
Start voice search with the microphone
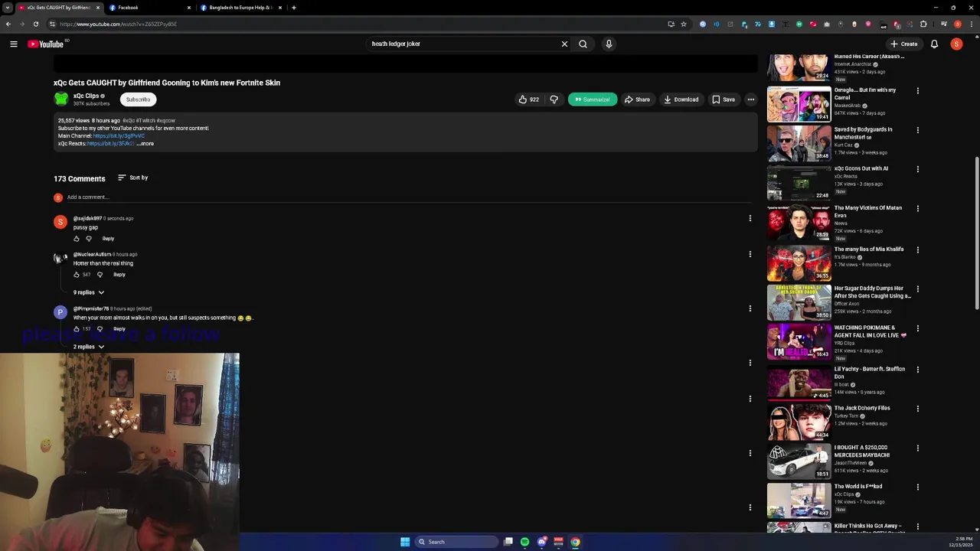pos(609,44)
